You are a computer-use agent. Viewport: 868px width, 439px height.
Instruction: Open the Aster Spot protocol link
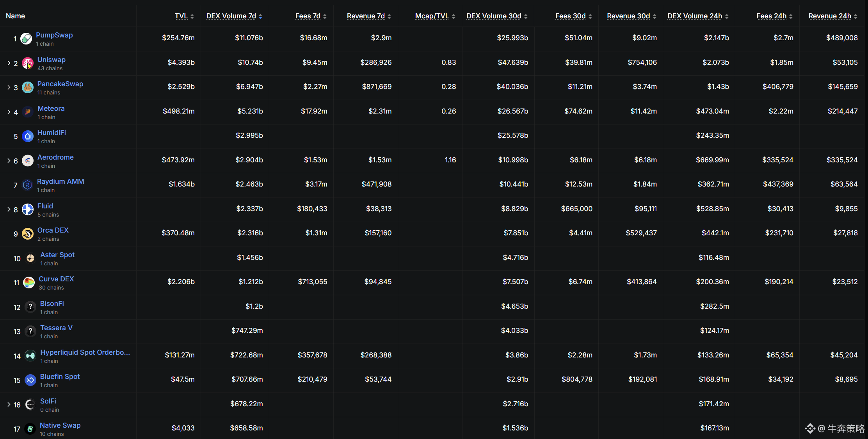pyautogui.click(x=57, y=255)
